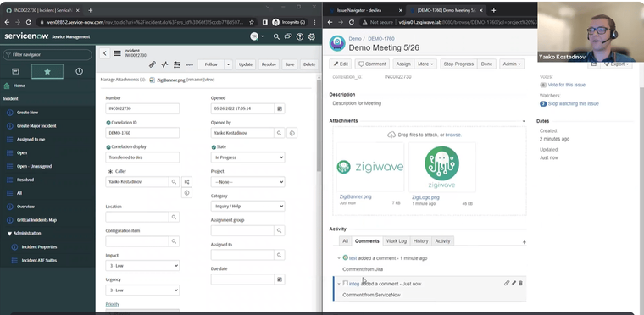Open the Jira More actions dropdown
This screenshot has width=644, height=315.
coord(426,64)
